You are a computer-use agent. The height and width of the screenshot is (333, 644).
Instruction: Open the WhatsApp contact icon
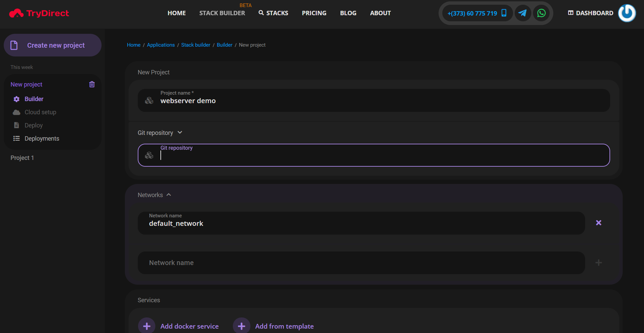(x=541, y=13)
